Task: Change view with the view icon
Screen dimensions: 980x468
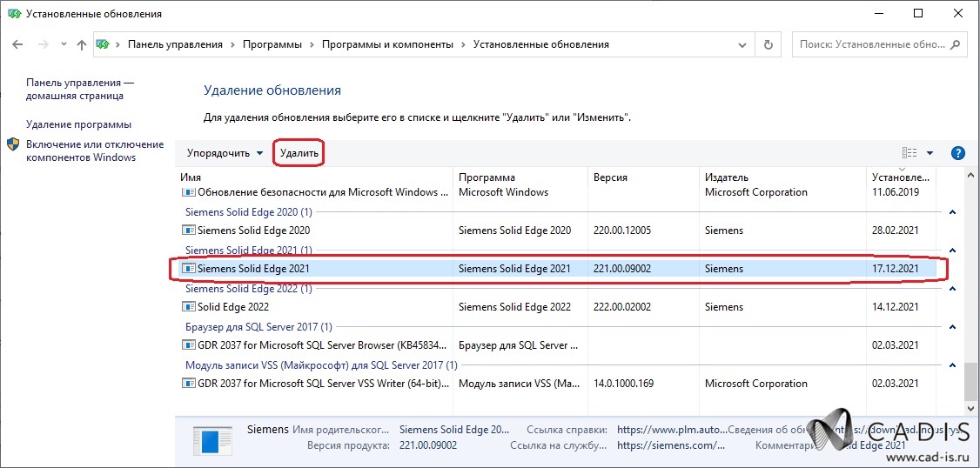Action: [x=910, y=153]
